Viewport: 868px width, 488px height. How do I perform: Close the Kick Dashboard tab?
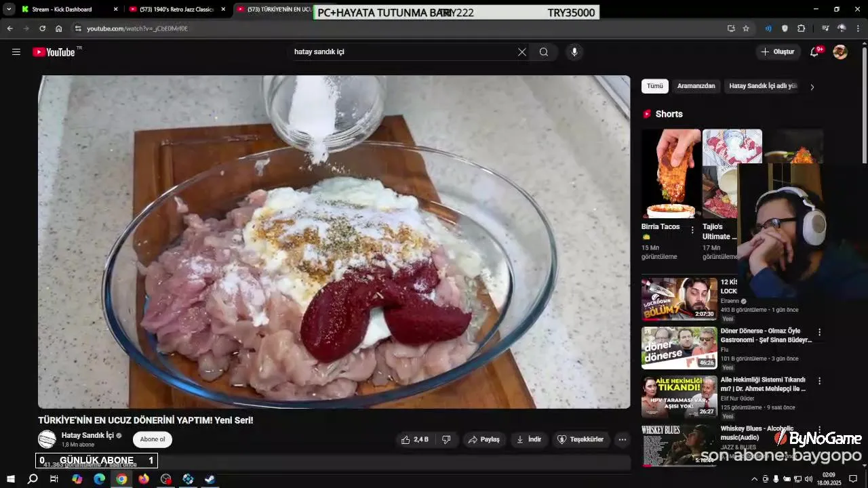point(115,9)
